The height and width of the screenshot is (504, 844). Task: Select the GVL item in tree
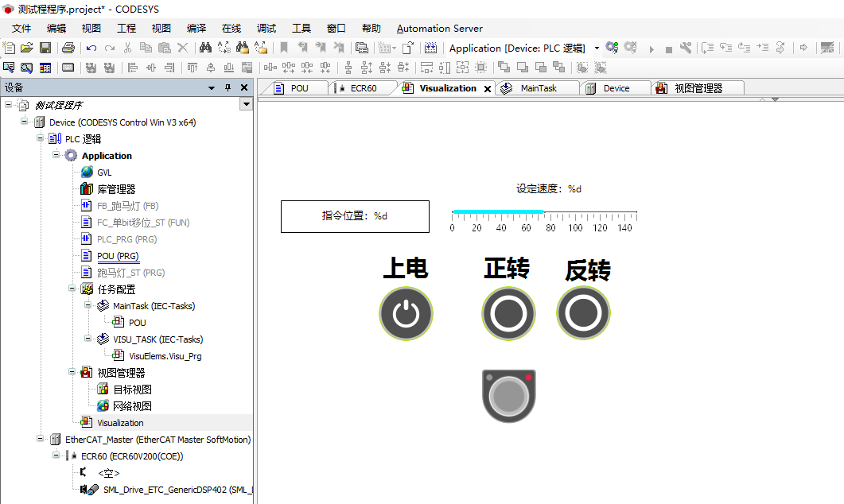(104, 173)
